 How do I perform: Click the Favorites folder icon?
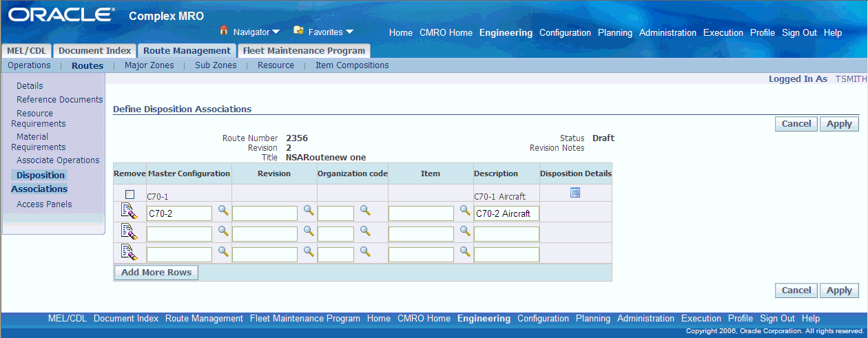pyautogui.click(x=298, y=30)
